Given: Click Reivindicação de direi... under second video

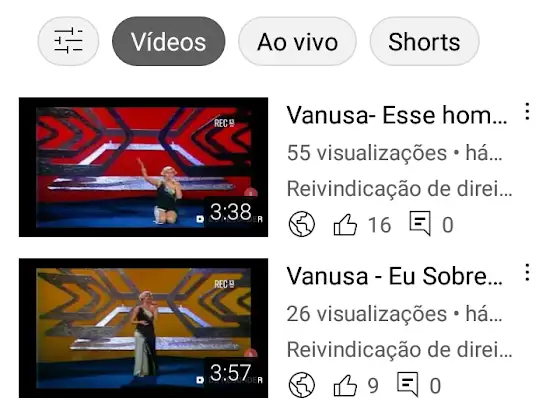Looking at the screenshot, I should click(x=400, y=349).
